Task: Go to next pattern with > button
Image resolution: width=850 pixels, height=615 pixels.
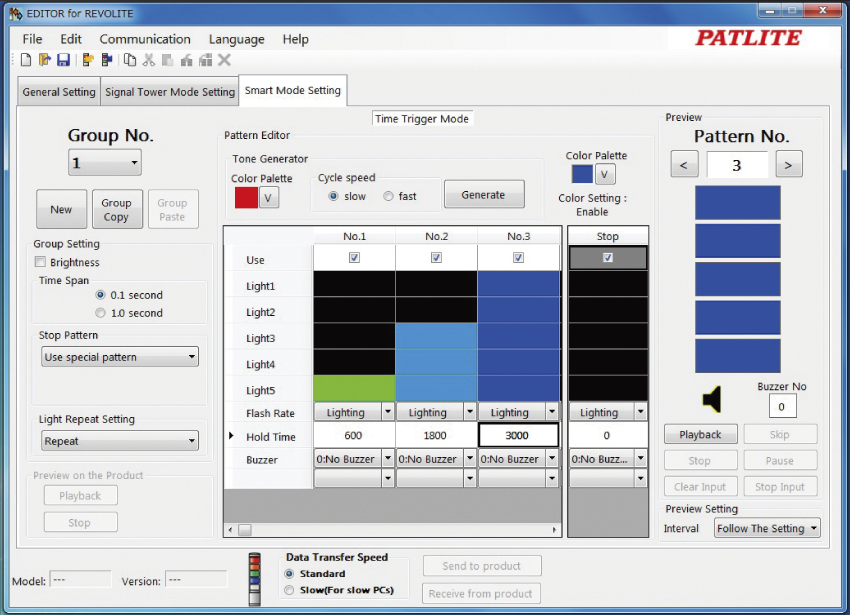Action: [789, 165]
